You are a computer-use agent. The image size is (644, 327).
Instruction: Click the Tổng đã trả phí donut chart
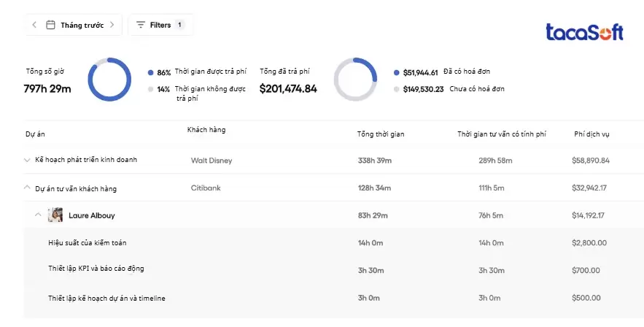(x=355, y=79)
